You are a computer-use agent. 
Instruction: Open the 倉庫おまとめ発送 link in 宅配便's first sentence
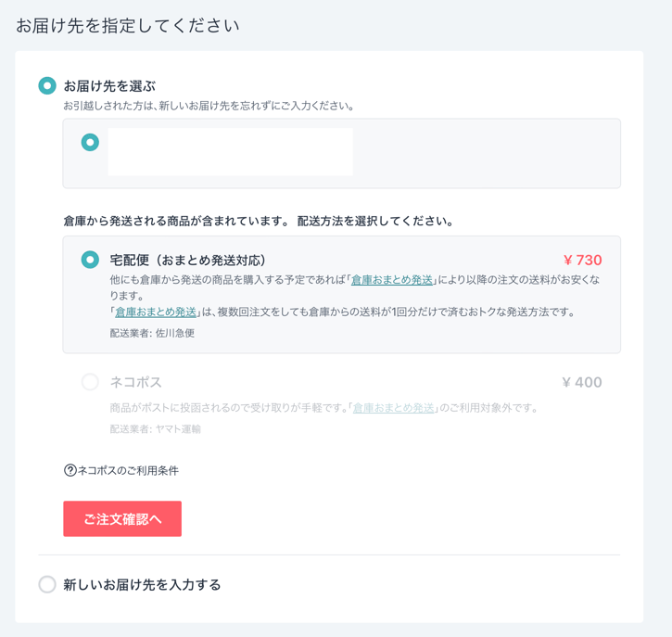(x=392, y=280)
